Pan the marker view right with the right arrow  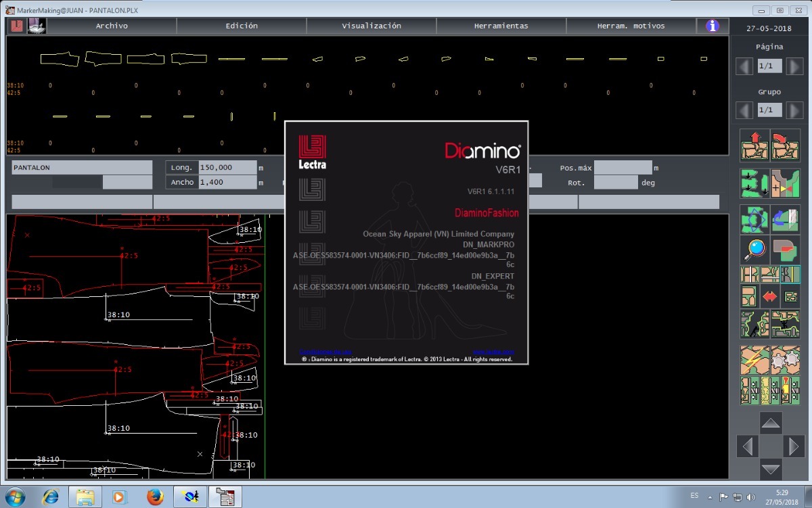[x=793, y=446]
